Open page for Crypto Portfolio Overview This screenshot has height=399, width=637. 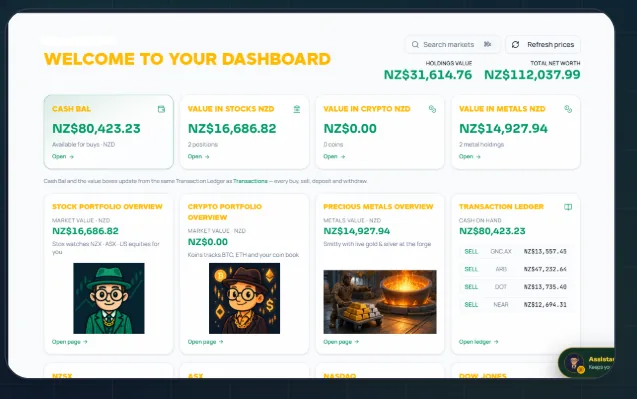click(205, 342)
